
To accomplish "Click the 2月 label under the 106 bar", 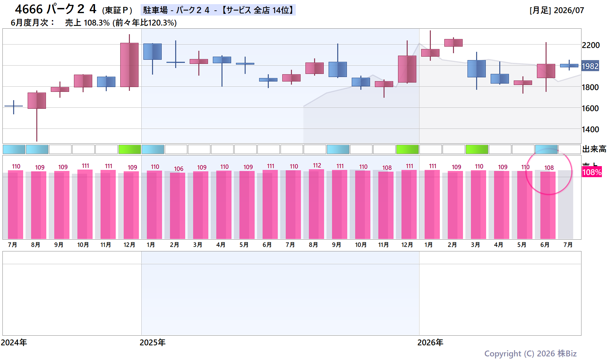I will tap(174, 245).
